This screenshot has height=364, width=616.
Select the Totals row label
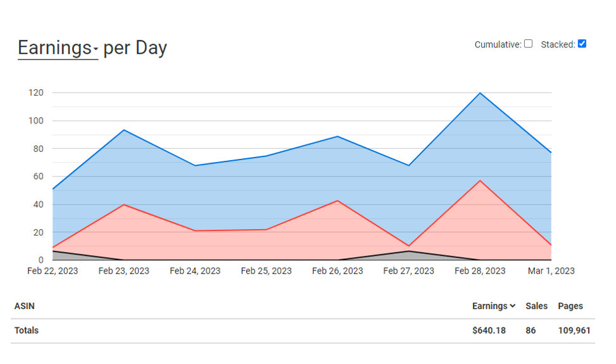27,330
